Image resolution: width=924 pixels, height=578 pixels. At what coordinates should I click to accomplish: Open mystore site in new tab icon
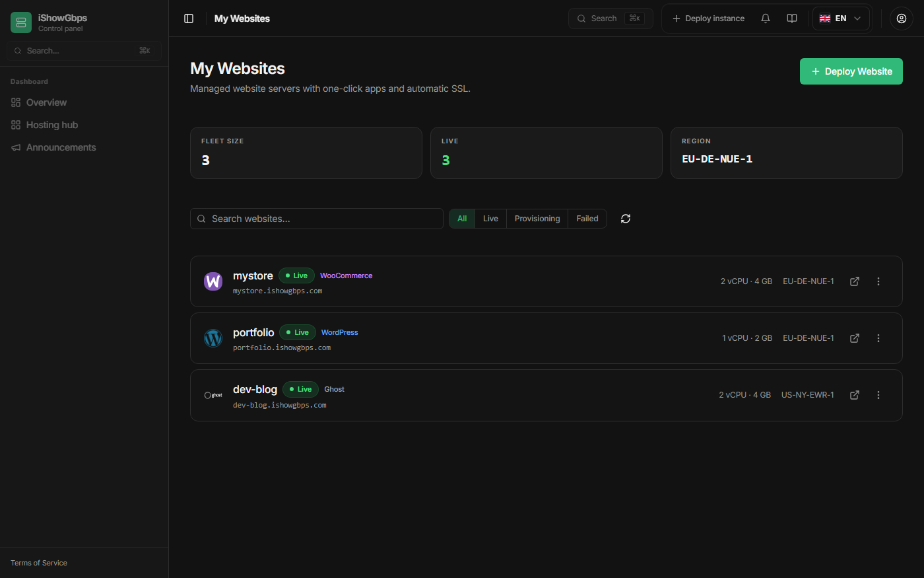(855, 281)
